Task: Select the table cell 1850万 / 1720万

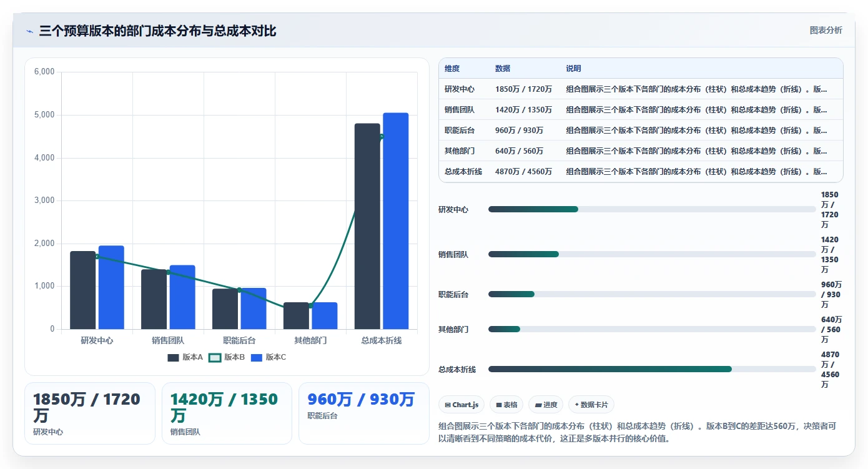Action: [523, 89]
